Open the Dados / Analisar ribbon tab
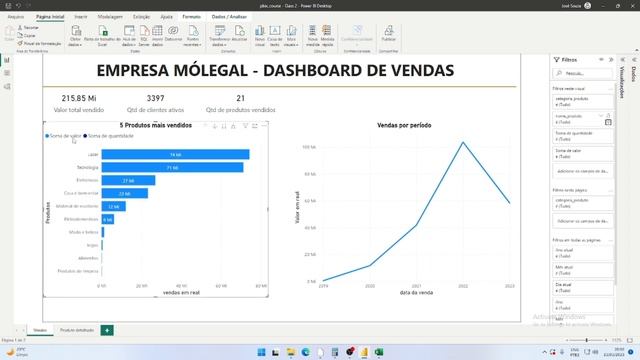 229,17
